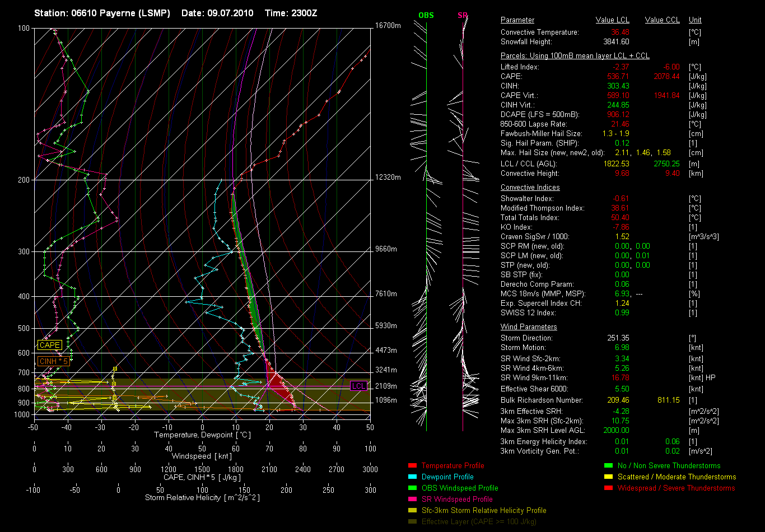Click the red Widespread / Severe Thunderstorms swatch
The image size is (765, 532).
609,488
